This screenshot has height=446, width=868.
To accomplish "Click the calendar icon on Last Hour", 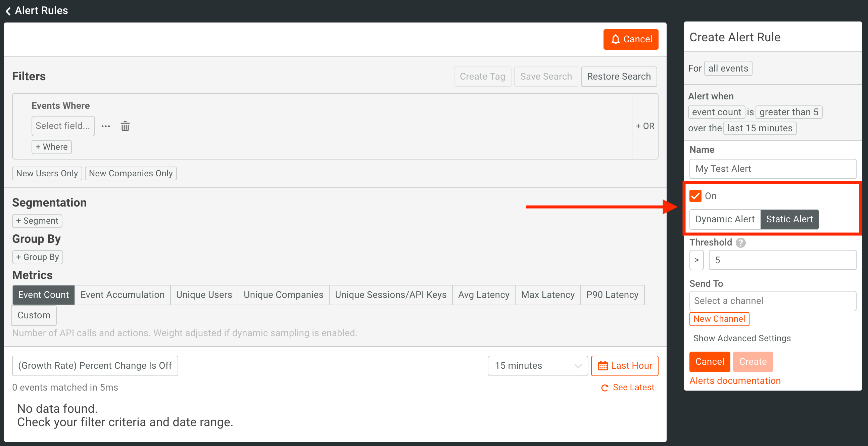I will pyautogui.click(x=603, y=365).
